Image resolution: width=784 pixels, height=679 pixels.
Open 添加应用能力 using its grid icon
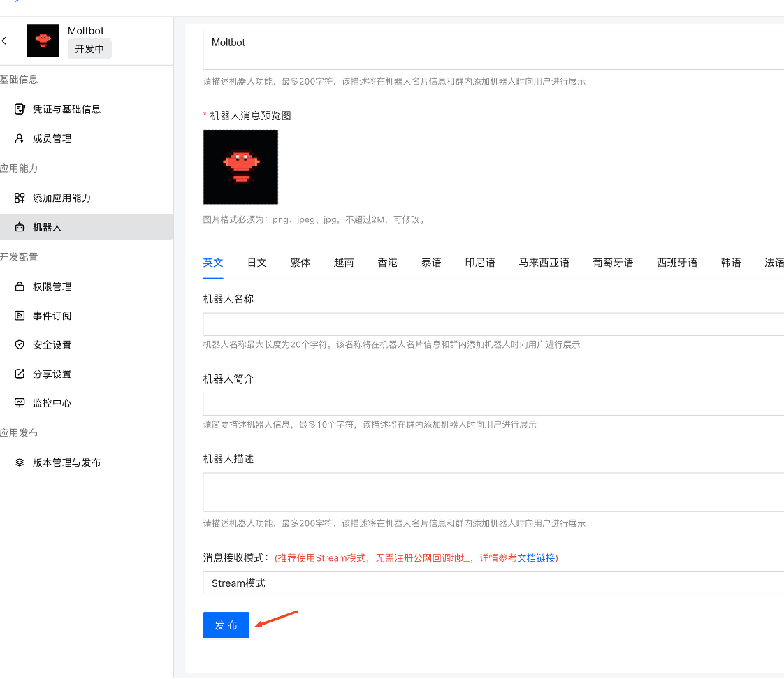pyautogui.click(x=20, y=198)
